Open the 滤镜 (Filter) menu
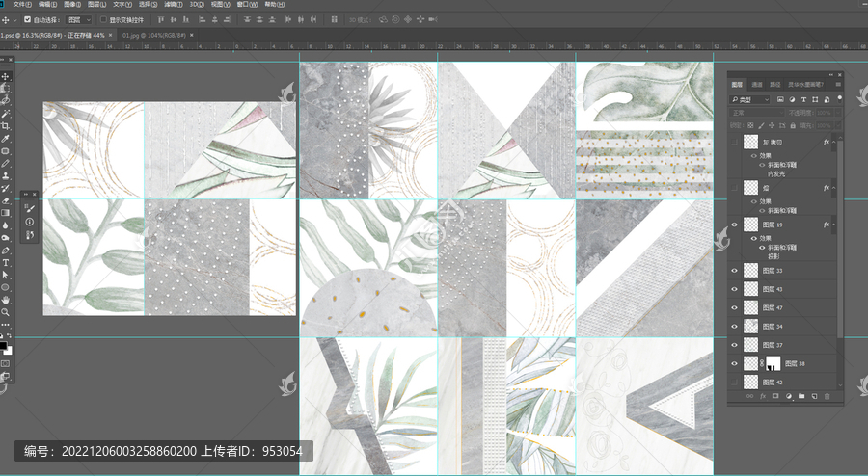 (174, 4)
